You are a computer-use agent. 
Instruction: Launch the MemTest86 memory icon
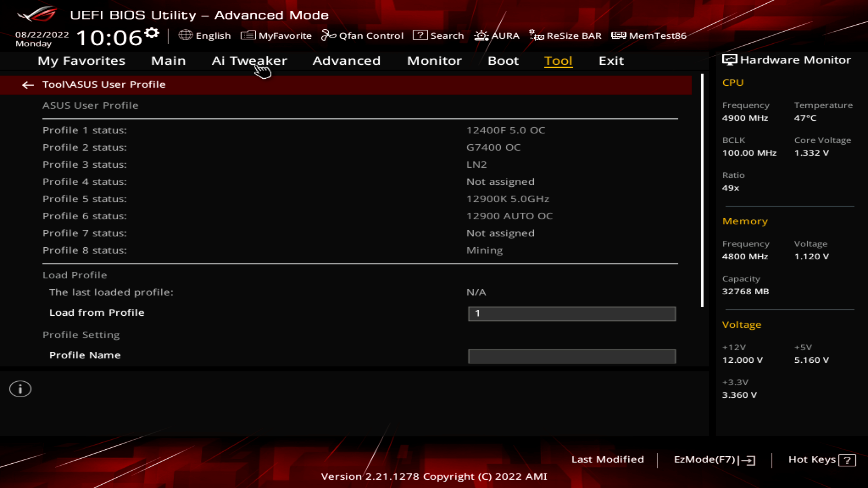coord(618,35)
